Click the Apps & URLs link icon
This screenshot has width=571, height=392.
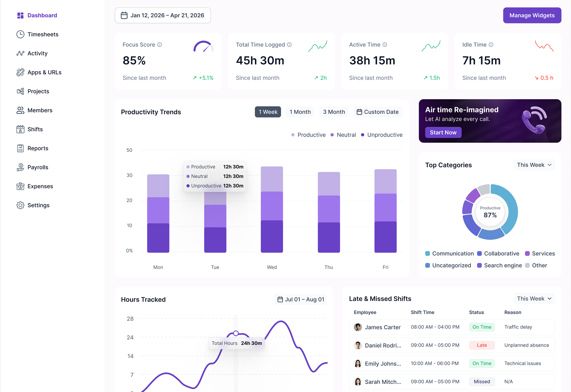click(x=20, y=72)
